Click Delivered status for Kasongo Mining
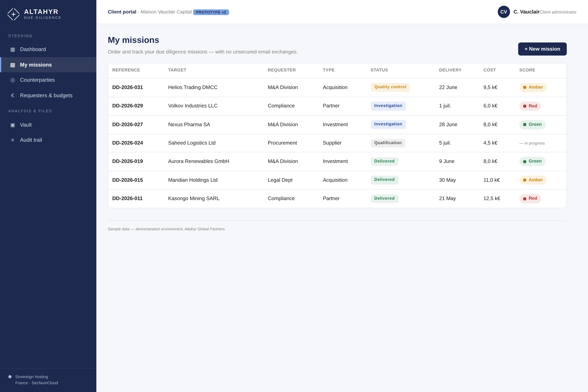This screenshot has width=588, height=392. point(384,198)
